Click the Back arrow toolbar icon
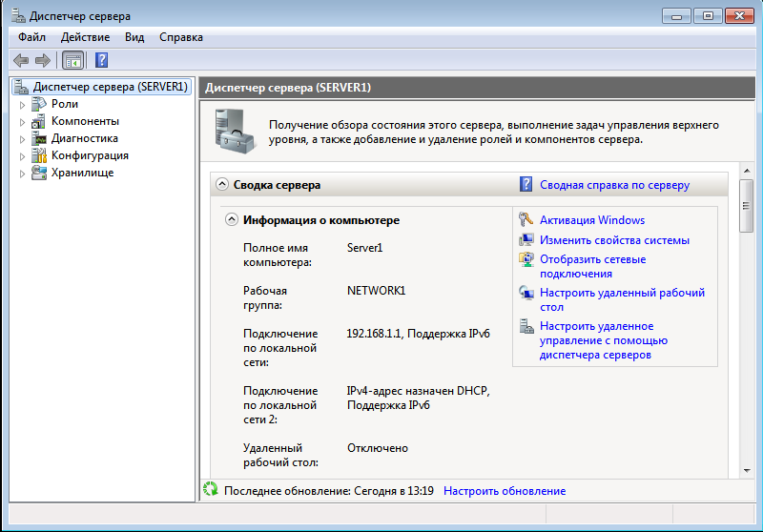The height and width of the screenshot is (532, 763). point(21,61)
